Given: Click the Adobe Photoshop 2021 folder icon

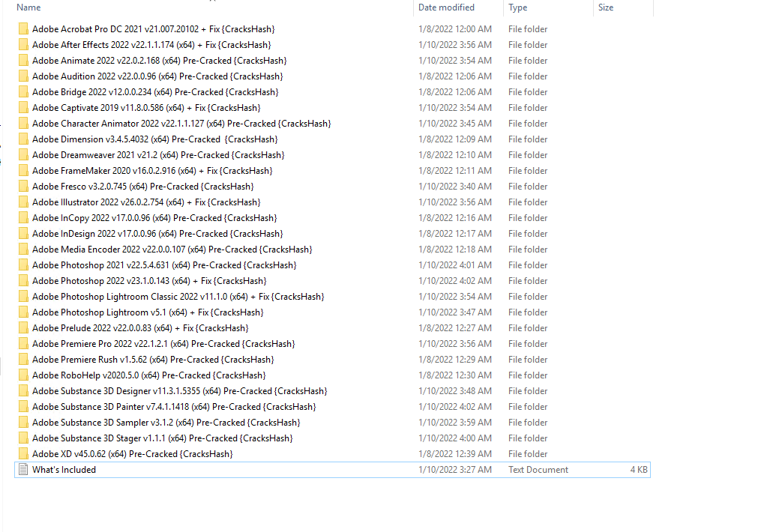Looking at the screenshot, I should 23,265.
